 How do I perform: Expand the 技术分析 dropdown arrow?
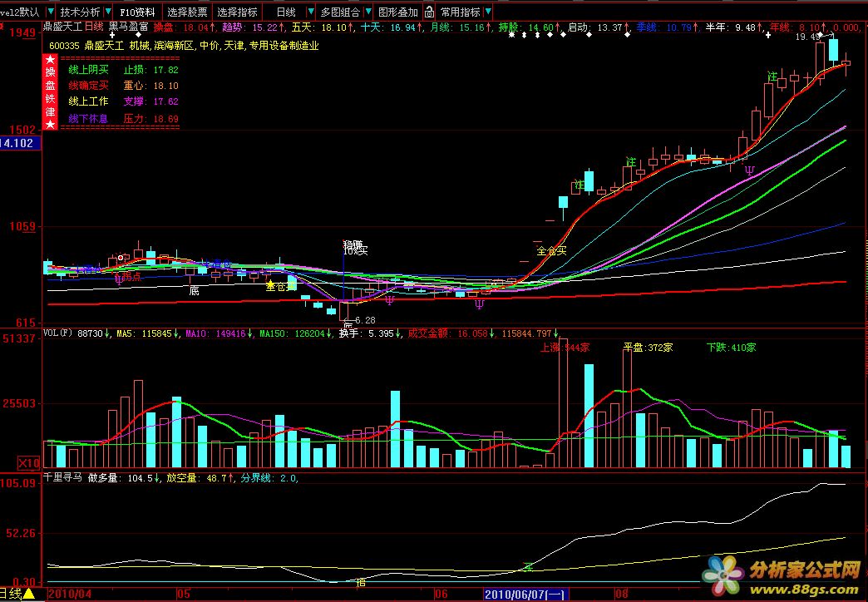(x=107, y=12)
